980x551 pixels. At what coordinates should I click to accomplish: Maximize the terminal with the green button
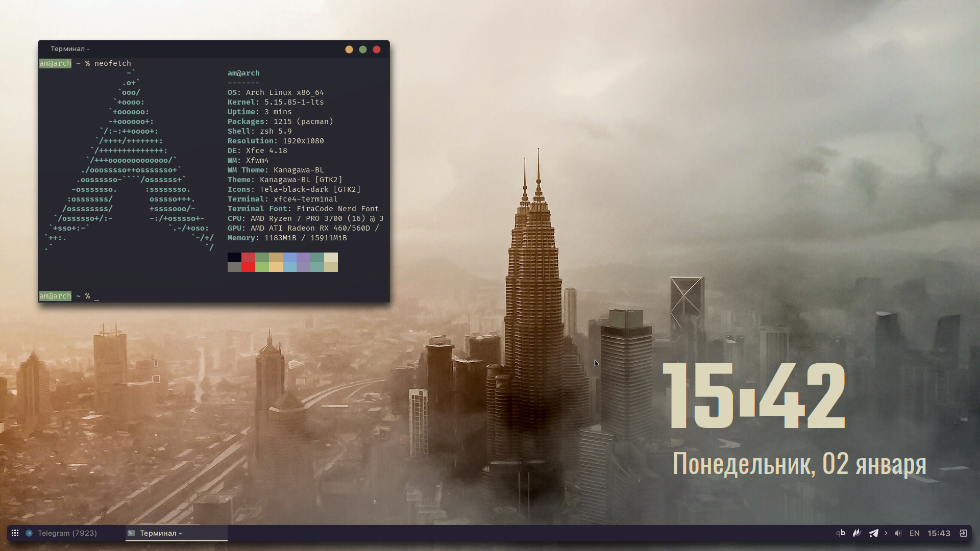(x=363, y=49)
